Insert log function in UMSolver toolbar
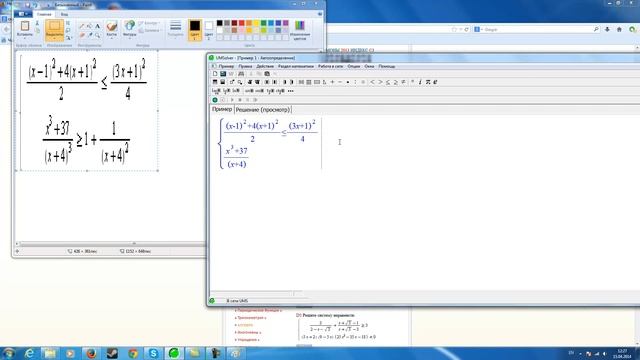 [x=216, y=91]
